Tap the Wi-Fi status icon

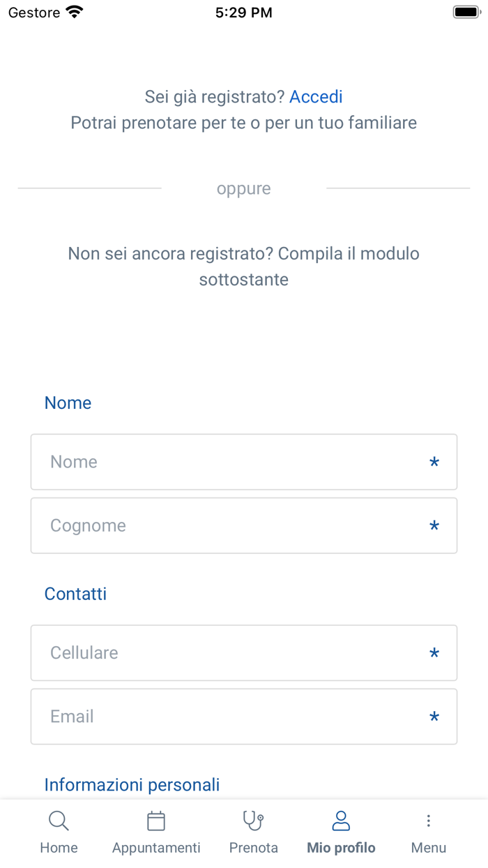[74, 13]
